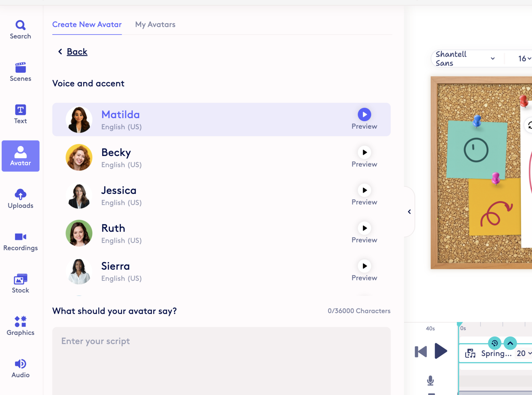Select Sierra avatar thumbnail
Screen dimensions: 532x395
79,271
